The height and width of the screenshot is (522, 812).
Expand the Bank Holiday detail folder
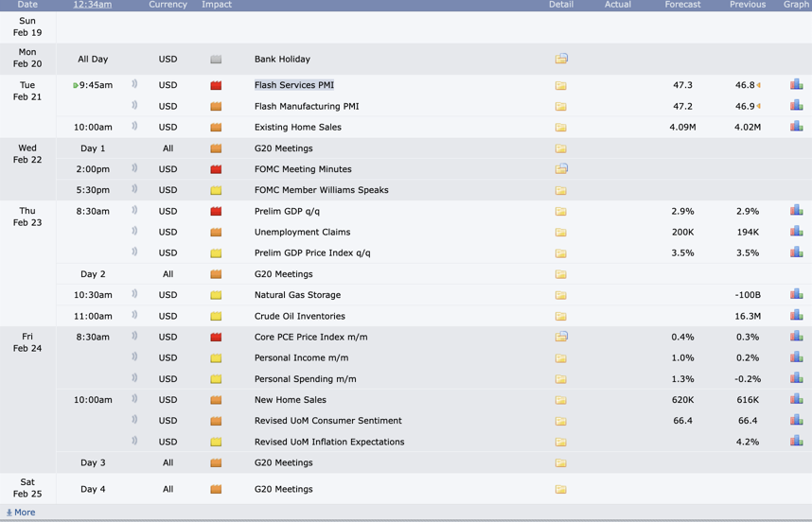coord(561,59)
